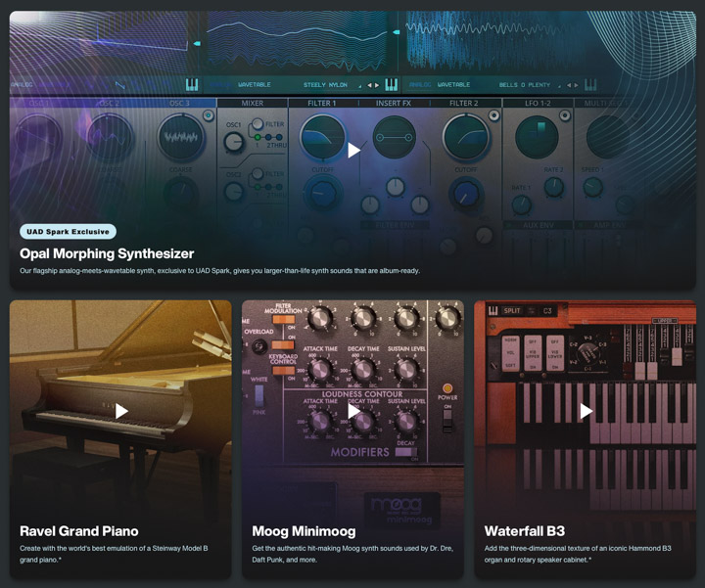Click the BELLS O PLENTY preset name
The height and width of the screenshot is (588, 705).
tap(524, 84)
